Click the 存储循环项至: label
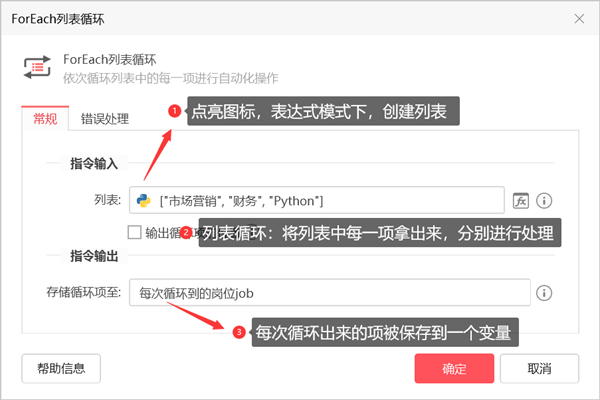This screenshot has width=600, height=400. [x=84, y=292]
